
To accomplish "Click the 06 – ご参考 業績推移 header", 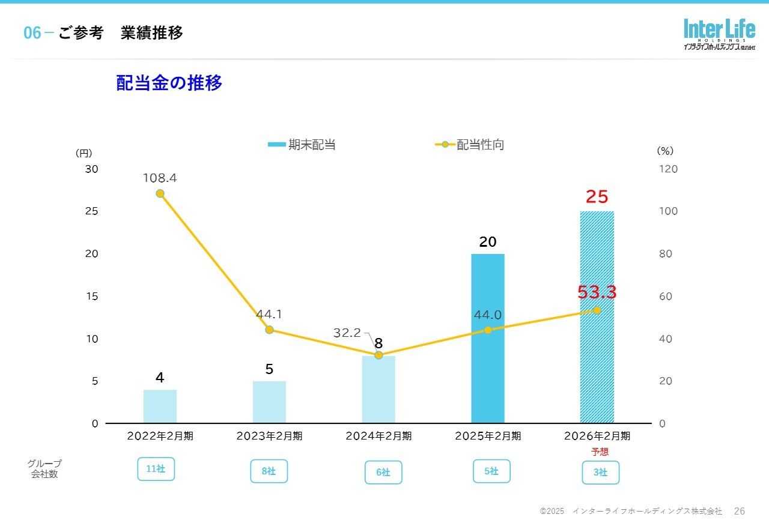I will coord(103,33).
